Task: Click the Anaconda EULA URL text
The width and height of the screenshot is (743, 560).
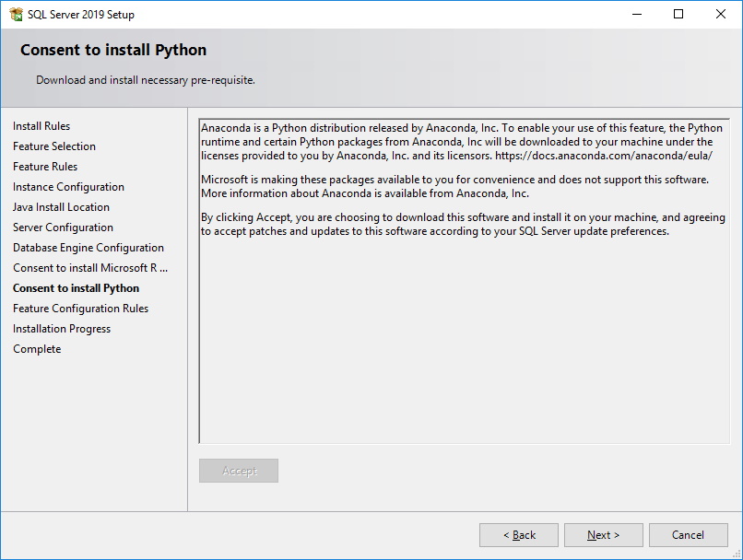Action: [604, 156]
